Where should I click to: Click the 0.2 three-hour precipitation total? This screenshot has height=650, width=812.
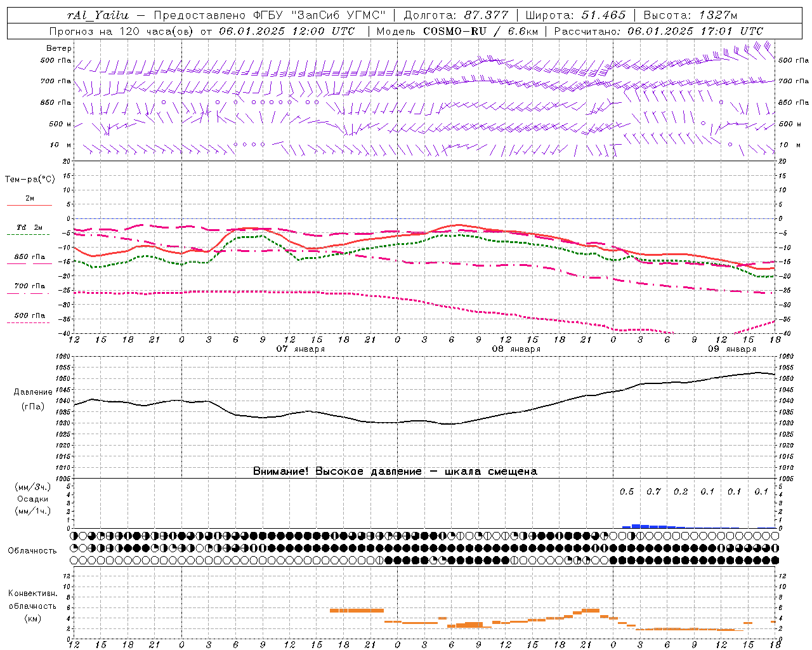pos(681,491)
